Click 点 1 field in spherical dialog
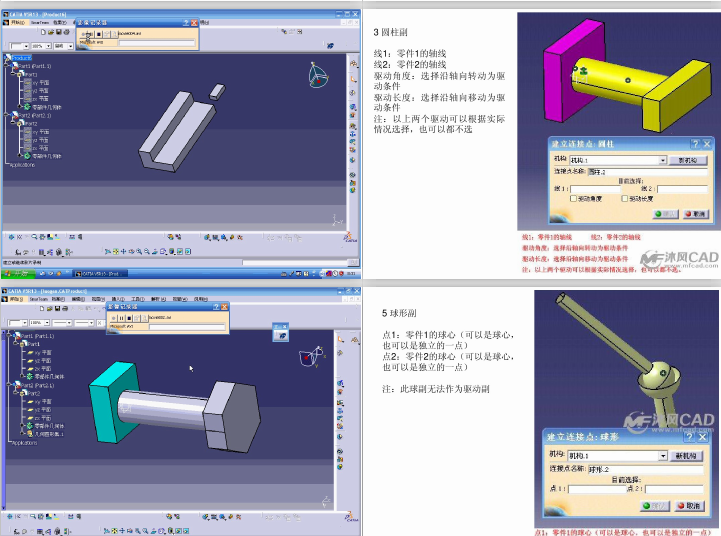The height and width of the screenshot is (536, 721). (597, 489)
